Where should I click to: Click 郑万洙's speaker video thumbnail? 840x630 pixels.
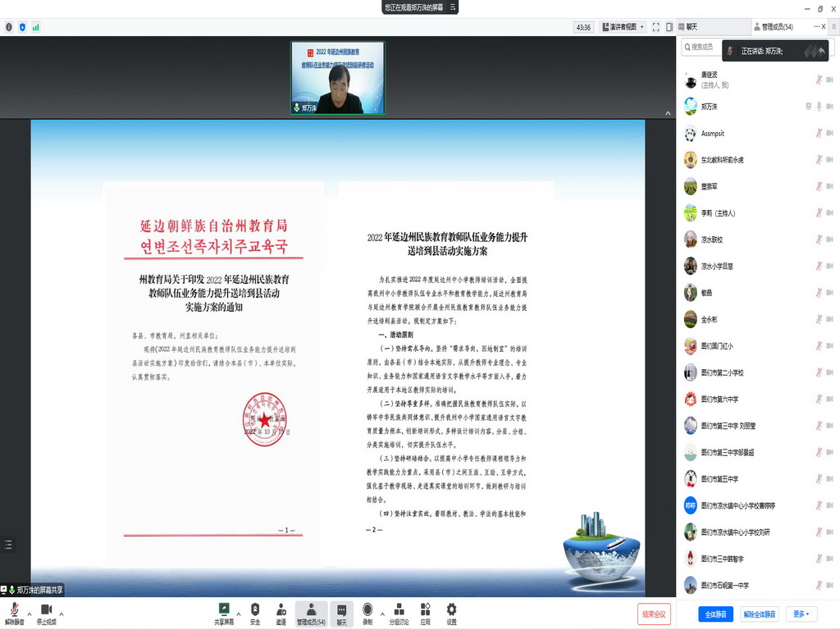tap(337, 78)
